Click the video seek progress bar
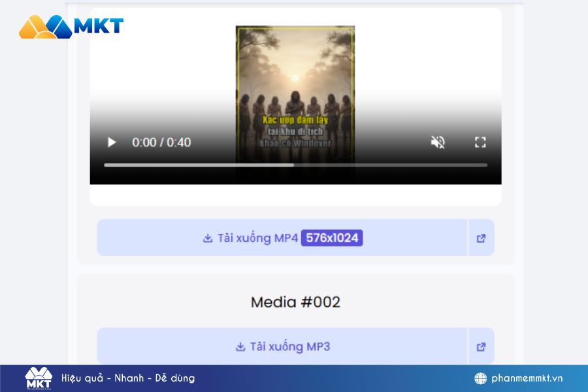The width and height of the screenshot is (588, 392). pos(295,165)
